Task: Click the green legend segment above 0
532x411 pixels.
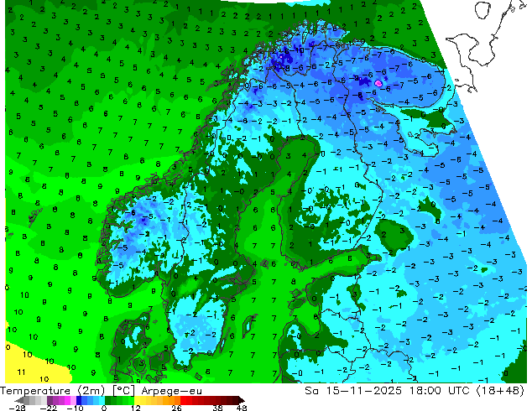Action: click(x=112, y=400)
